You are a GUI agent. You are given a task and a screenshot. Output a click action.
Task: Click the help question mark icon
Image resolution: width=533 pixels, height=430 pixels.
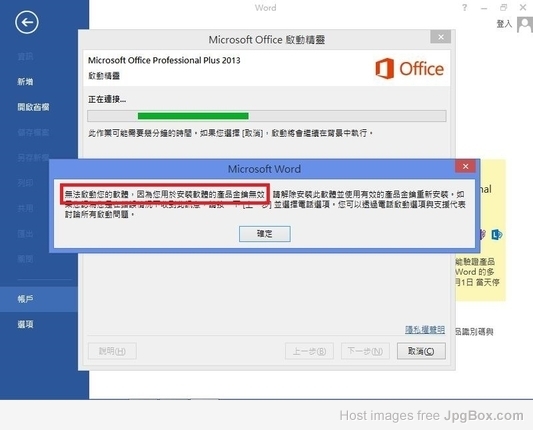pos(464,7)
